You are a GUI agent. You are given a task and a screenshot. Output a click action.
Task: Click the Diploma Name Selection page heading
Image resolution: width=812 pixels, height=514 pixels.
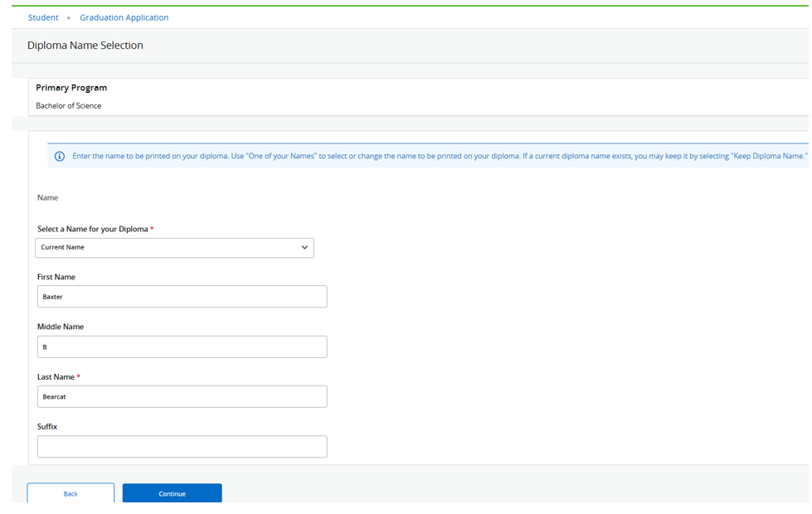tap(85, 46)
